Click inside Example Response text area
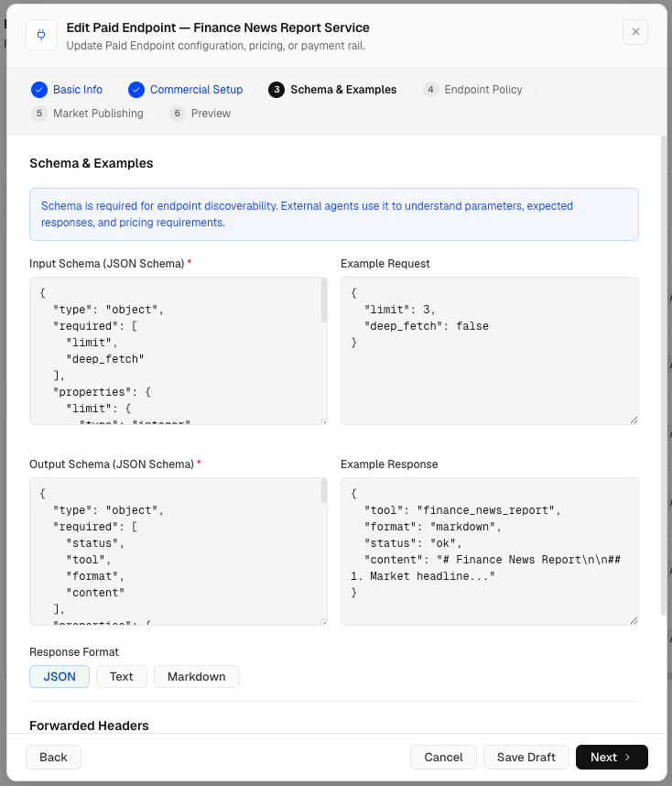Image resolution: width=672 pixels, height=786 pixels. point(490,551)
